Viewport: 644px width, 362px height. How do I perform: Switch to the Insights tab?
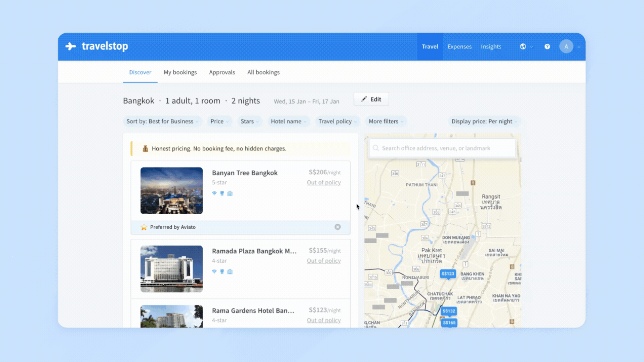(491, 46)
